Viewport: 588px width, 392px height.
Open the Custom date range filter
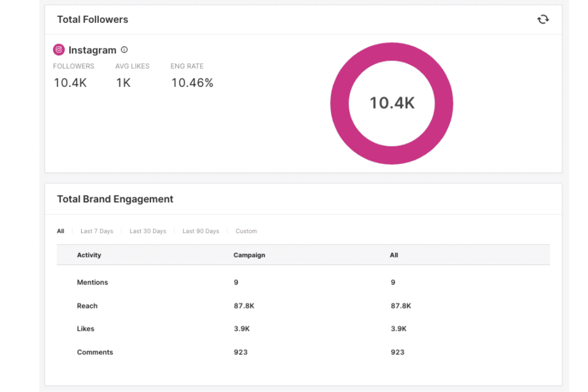(x=246, y=231)
